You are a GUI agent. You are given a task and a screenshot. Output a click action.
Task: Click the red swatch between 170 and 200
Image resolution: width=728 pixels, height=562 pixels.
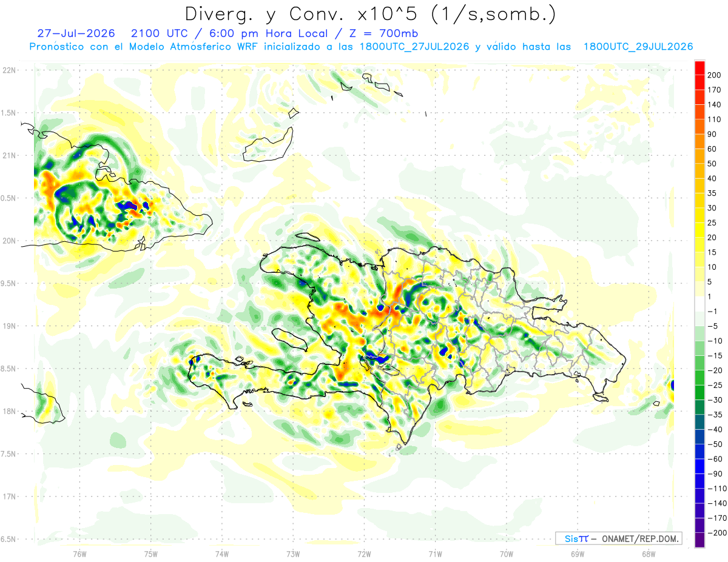699,82
